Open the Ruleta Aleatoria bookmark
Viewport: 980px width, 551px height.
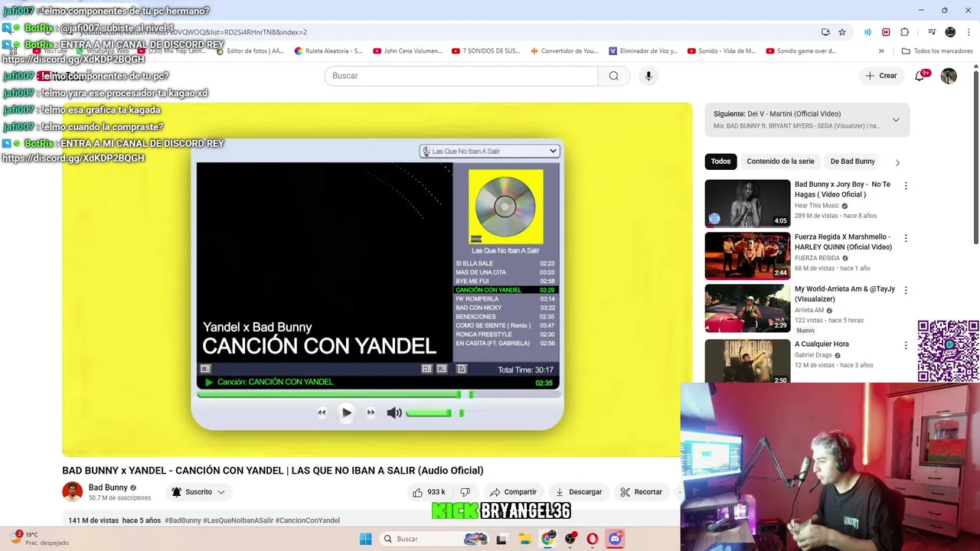point(327,51)
